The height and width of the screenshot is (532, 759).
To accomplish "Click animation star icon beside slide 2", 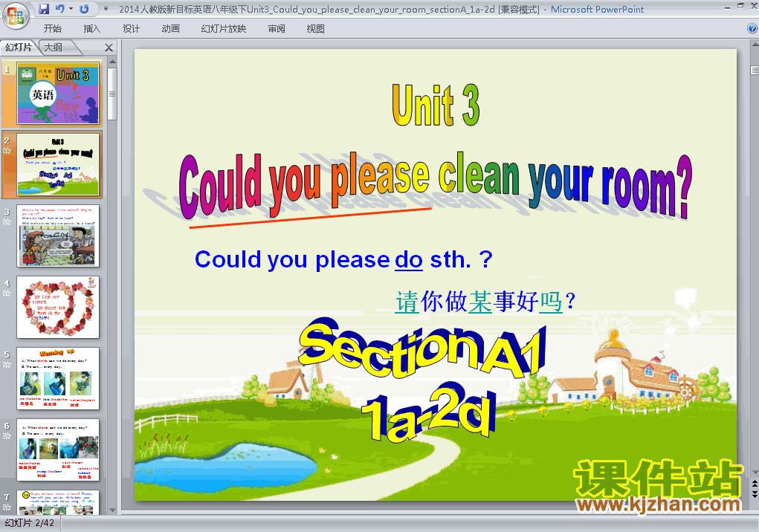I will tap(7, 150).
